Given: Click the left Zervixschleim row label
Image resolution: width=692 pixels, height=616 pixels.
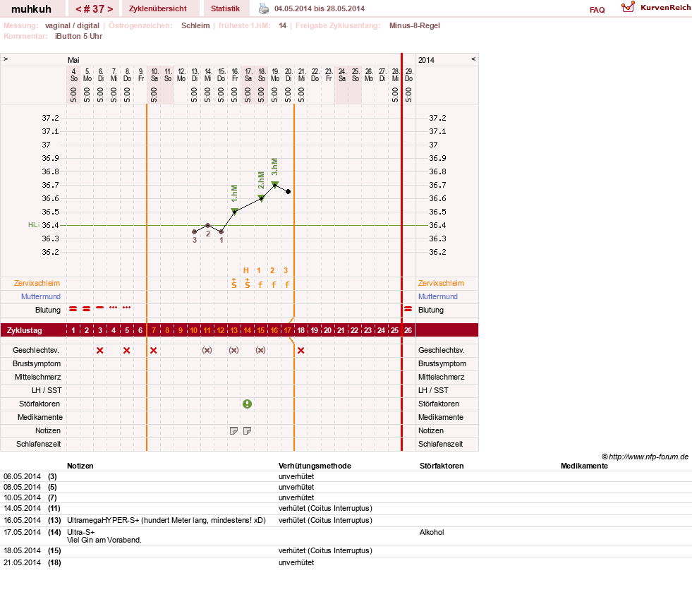Looking at the screenshot, I should point(37,283).
